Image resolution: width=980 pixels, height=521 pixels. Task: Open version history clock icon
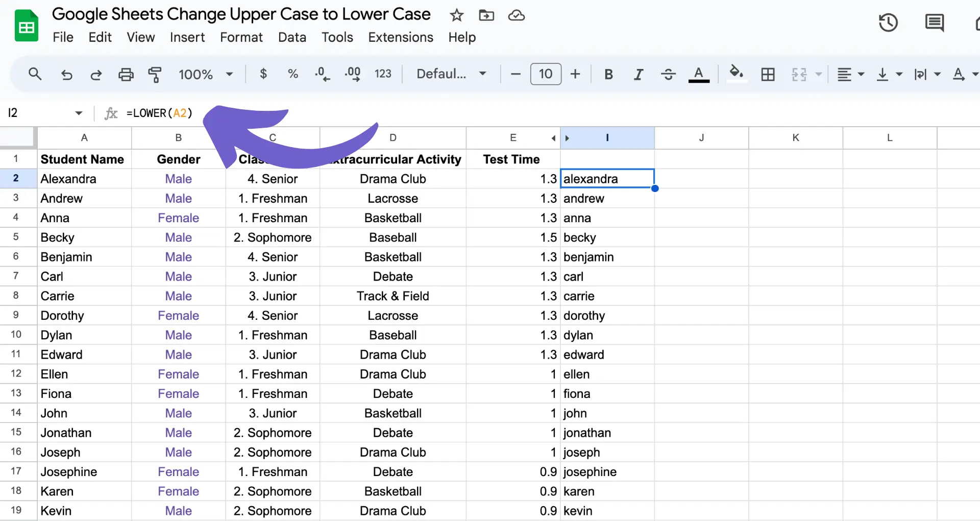click(888, 22)
